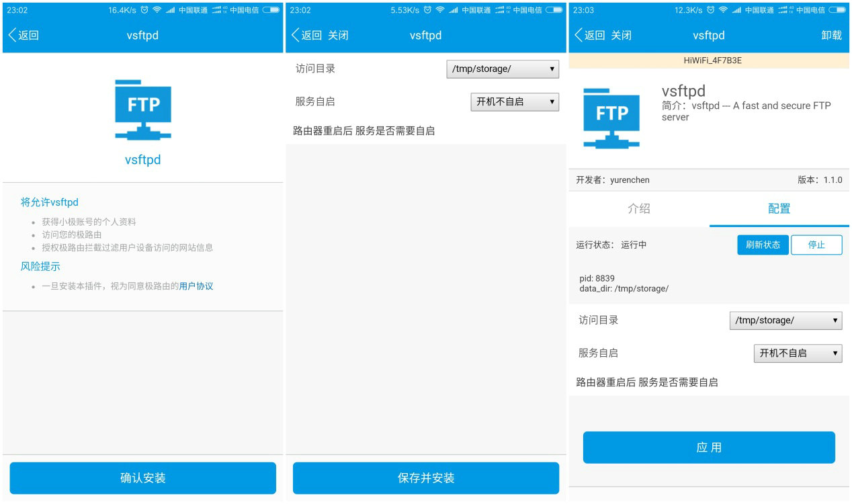
Task: Tap 返回 back arrow in first screen
Action: tap(24, 36)
